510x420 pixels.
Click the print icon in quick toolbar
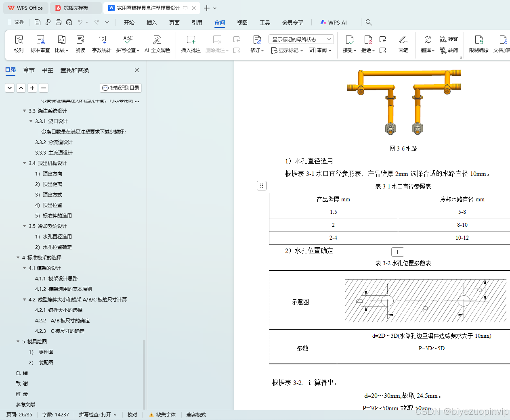click(x=59, y=22)
